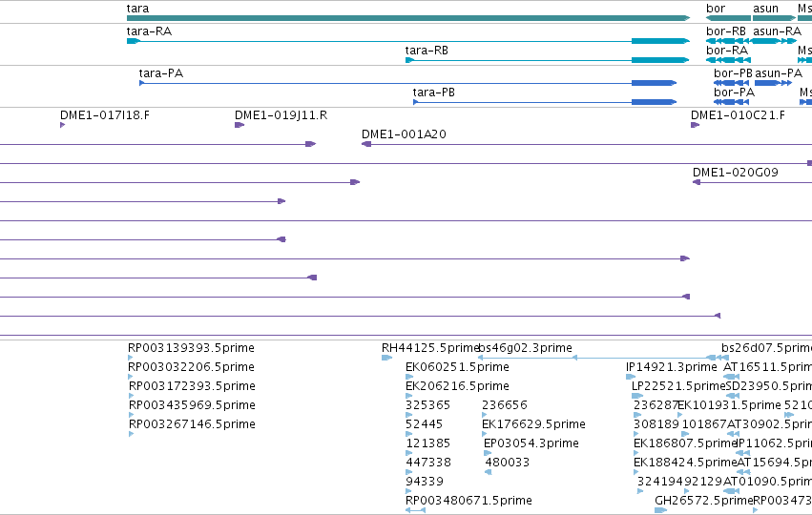The height and width of the screenshot is (515, 812).
Task: Click EST RP003267146.5prime
Action: (192, 423)
